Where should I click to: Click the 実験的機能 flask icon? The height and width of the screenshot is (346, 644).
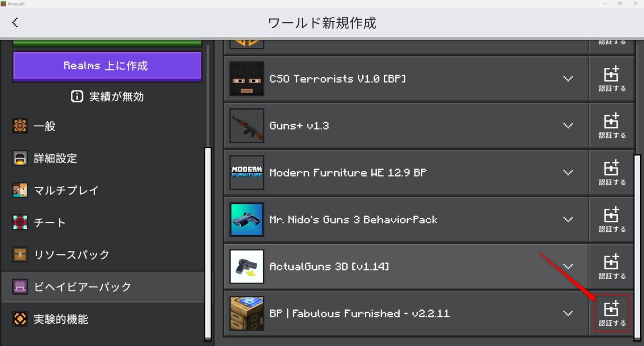[x=20, y=319]
